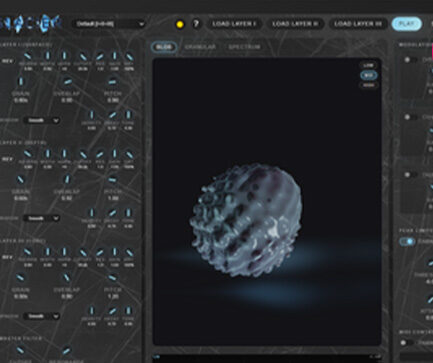Click Layer I PITCH knob
433x363 pixels.
pos(113,82)
